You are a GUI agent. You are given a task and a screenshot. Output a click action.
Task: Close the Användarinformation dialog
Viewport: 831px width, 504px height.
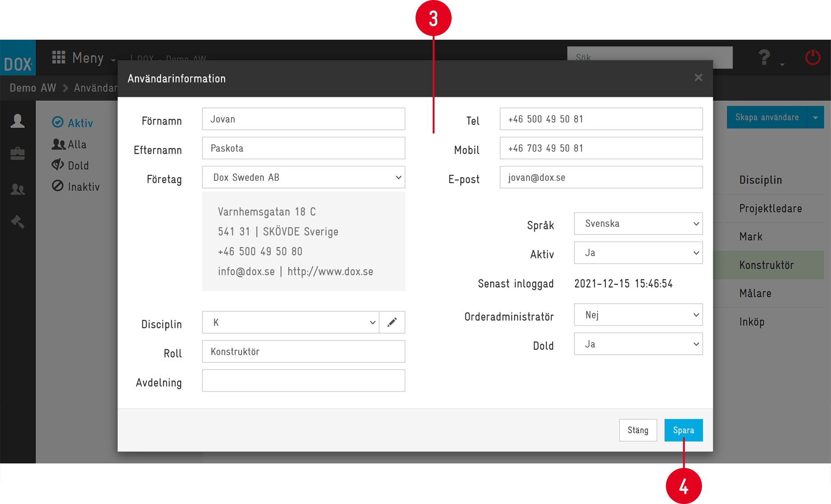coord(698,78)
